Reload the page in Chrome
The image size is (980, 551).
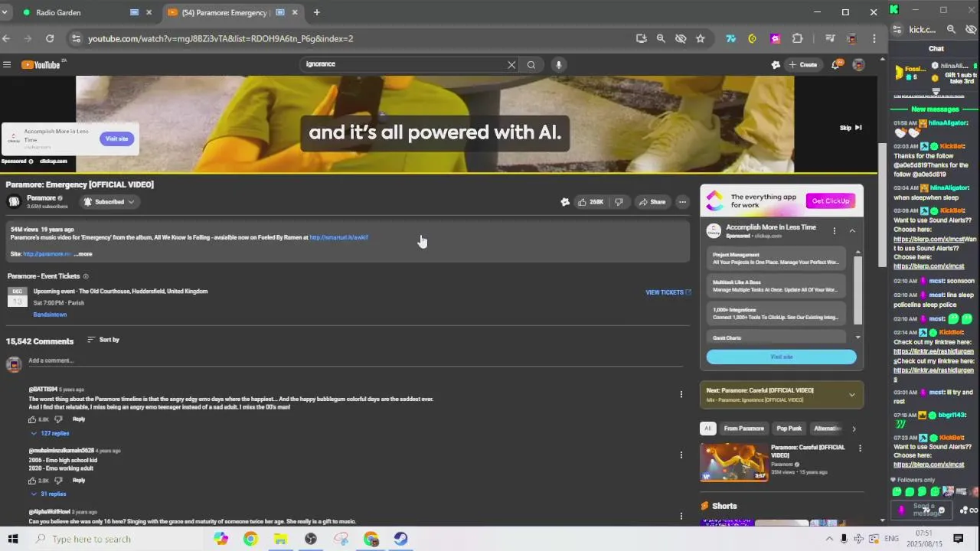[x=50, y=38]
